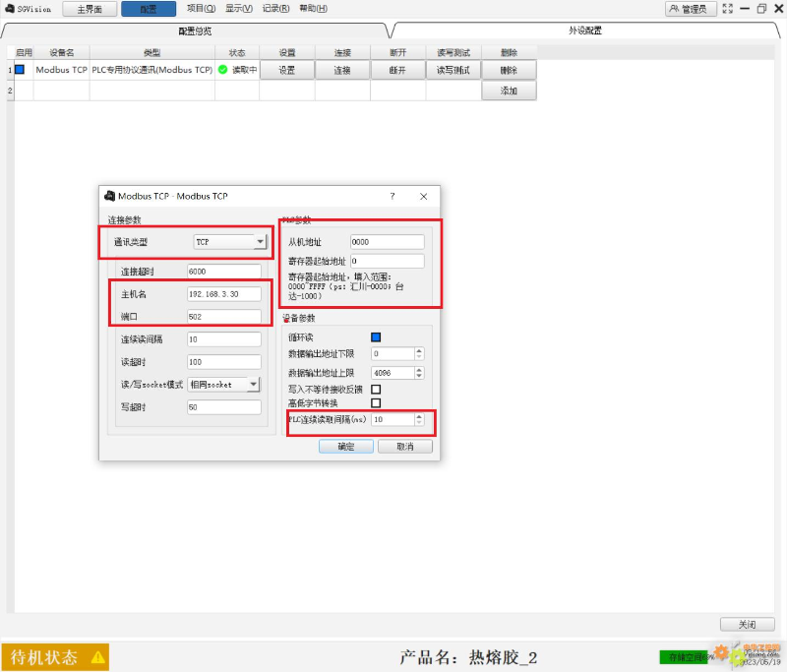787x672 pixels.
Task: Toggle the 循环读 cyclic read checkbox
Action: pos(375,336)
